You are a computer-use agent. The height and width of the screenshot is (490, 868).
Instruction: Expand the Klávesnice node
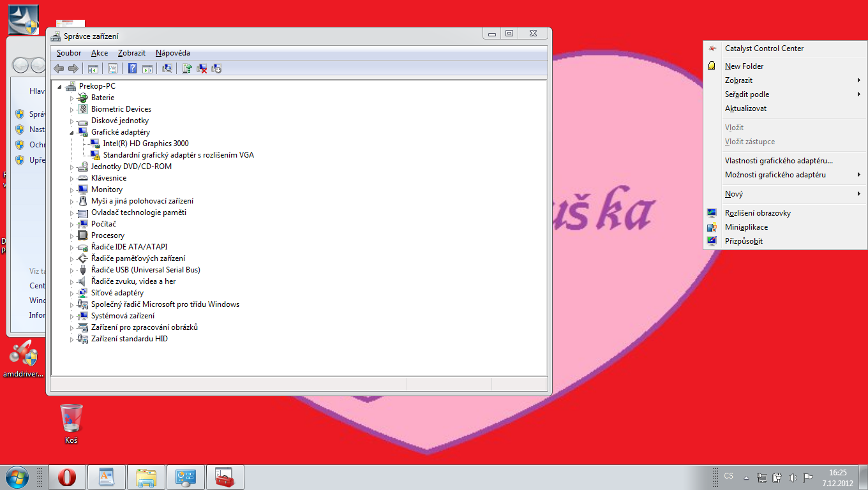[72, 178]
